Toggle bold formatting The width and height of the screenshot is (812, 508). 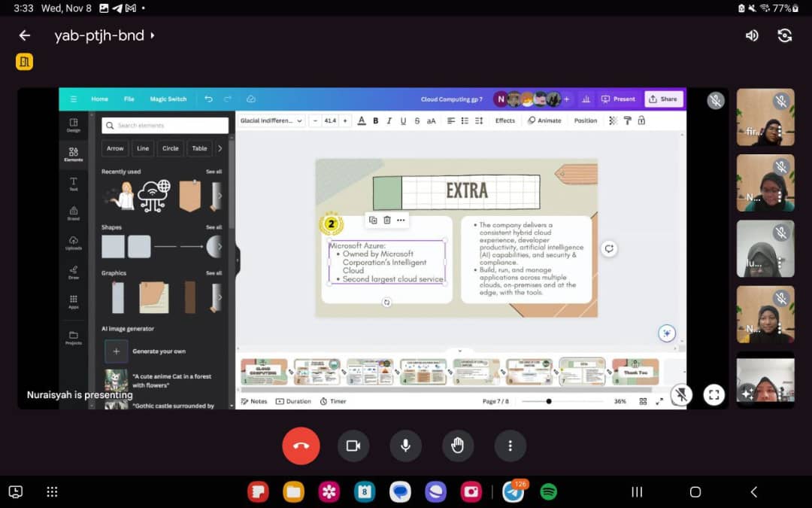pos(375,120)
